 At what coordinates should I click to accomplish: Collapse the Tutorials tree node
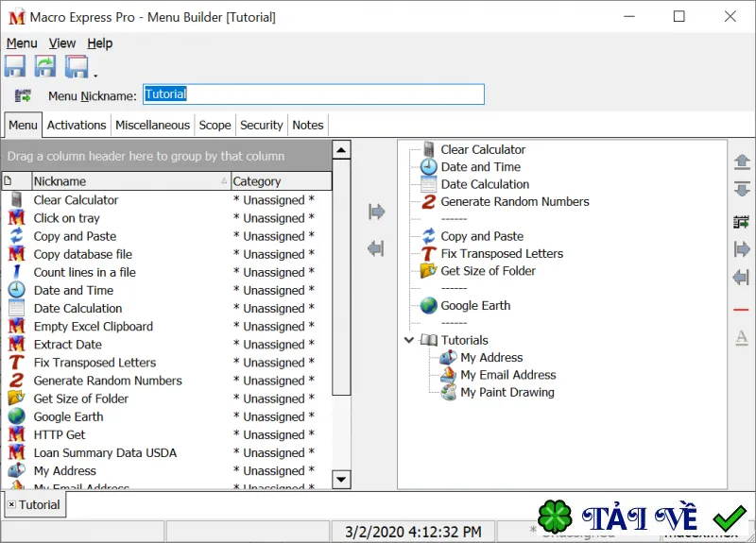(x=409, y=340)
